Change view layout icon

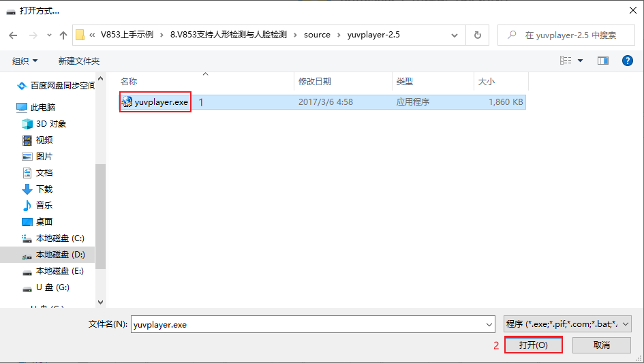(566, 61)
